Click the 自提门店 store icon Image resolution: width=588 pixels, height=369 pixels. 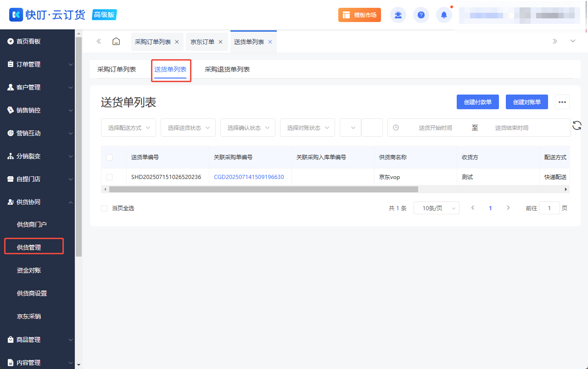click(11, 179)
